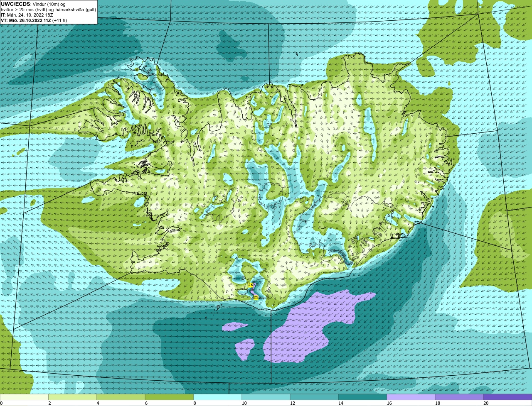Click the legend scale value '8'
Image resolution: width=532 pixels, height=406 pixels.
coord(195,403)
